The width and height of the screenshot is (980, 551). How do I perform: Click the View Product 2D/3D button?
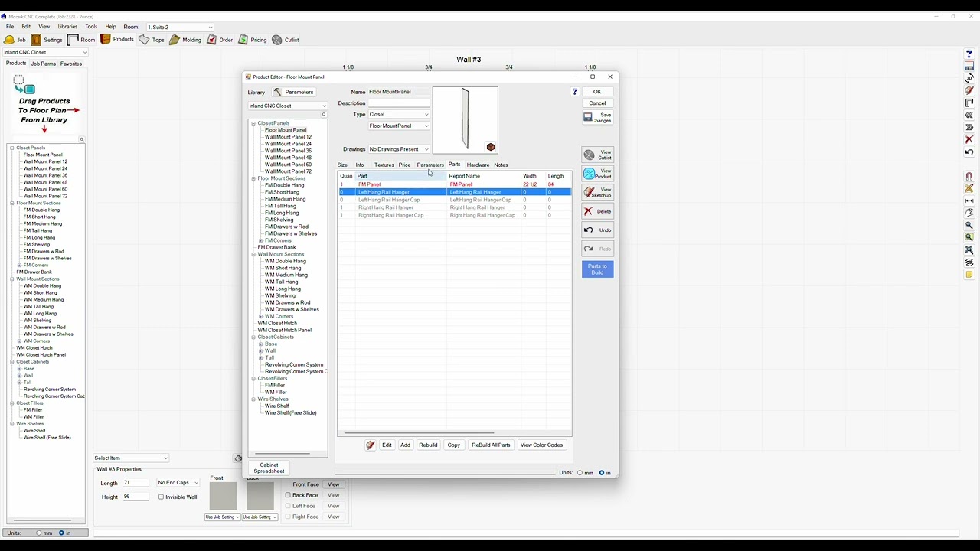pos(598,174)
